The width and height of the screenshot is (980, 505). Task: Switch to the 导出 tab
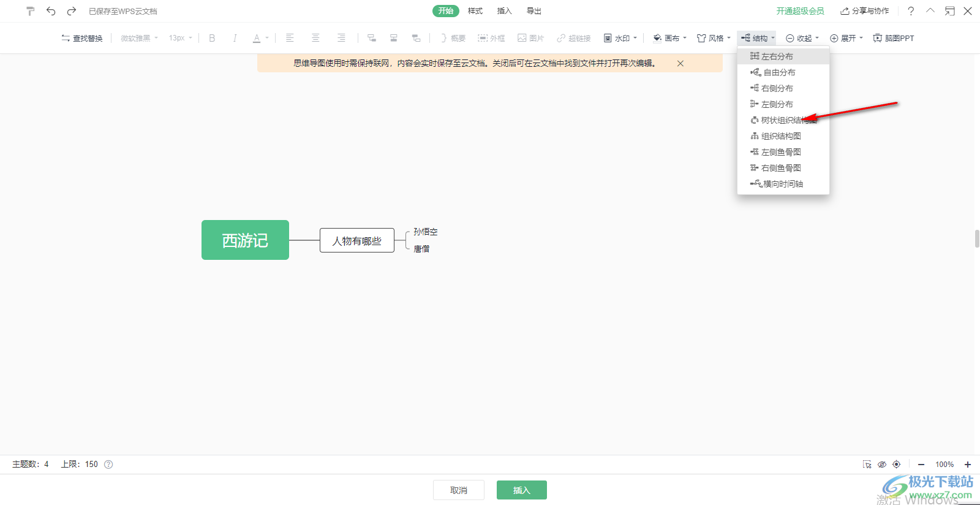(x=534, y=11)
